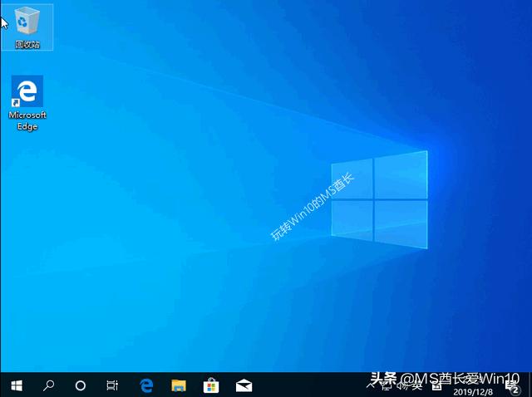The width and height of the screenshot is (532, 397).
Task: Open File Explorer from the taskbar
Action: (x=179, y=385)
